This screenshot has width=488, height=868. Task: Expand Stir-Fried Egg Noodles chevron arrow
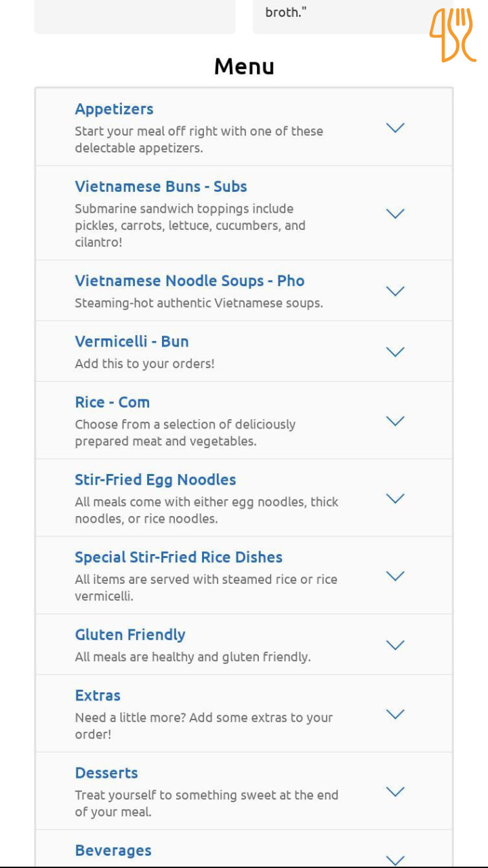point(394,498)
